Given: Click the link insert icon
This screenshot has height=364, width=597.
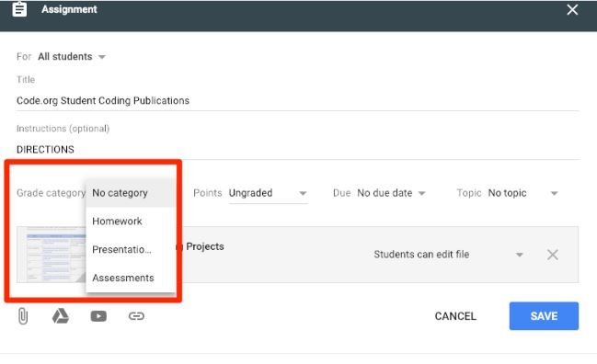Looking at the screenshot, I should [x=136, y=316].
